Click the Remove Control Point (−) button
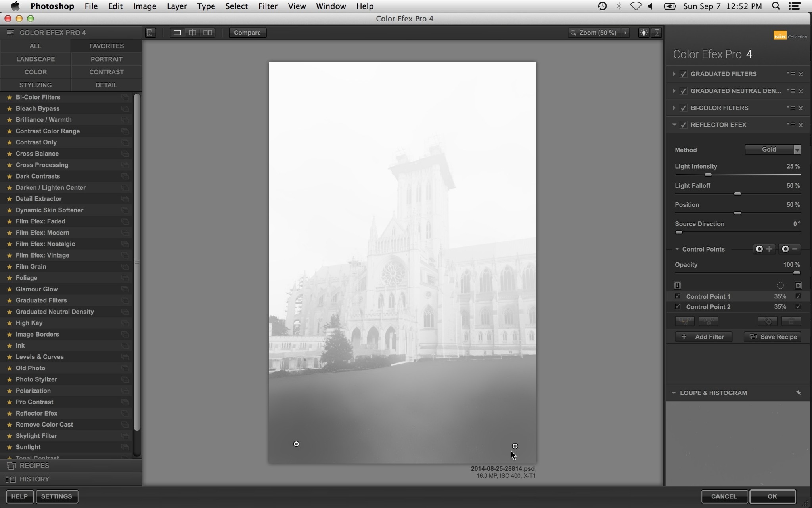This screenshot has height=508, width=812. (x=790, y=249)
